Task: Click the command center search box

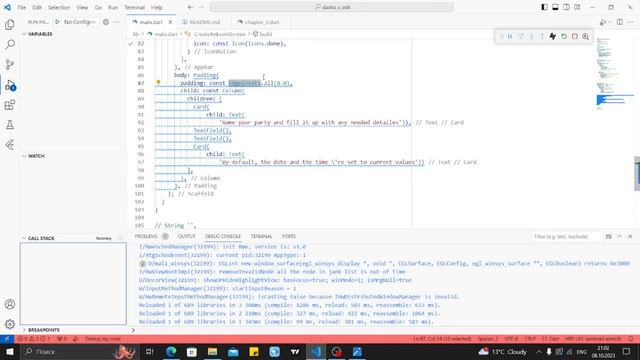Action: click(x=331, y=7)
